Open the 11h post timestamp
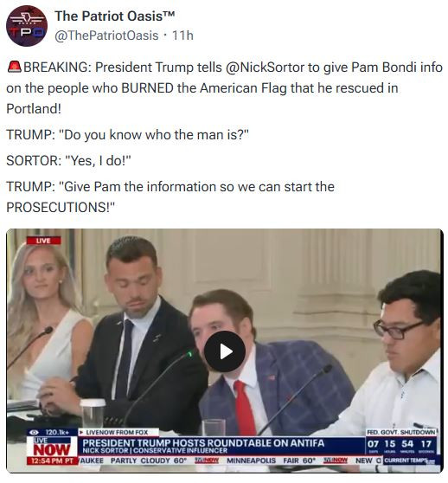 (182, 35)
